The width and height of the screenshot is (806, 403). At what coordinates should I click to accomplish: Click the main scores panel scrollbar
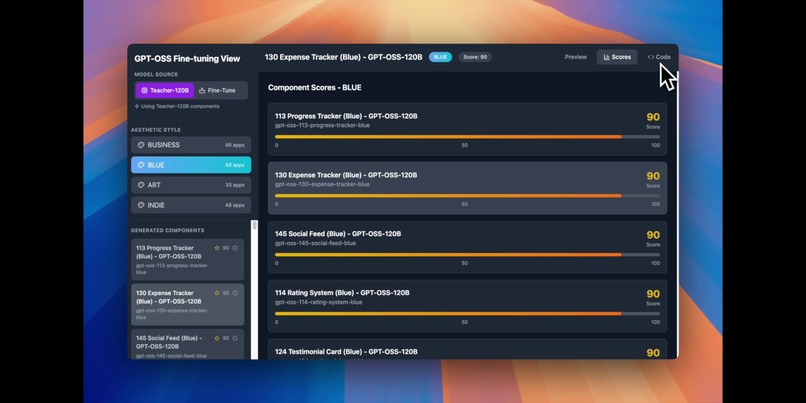click(677, 216)
